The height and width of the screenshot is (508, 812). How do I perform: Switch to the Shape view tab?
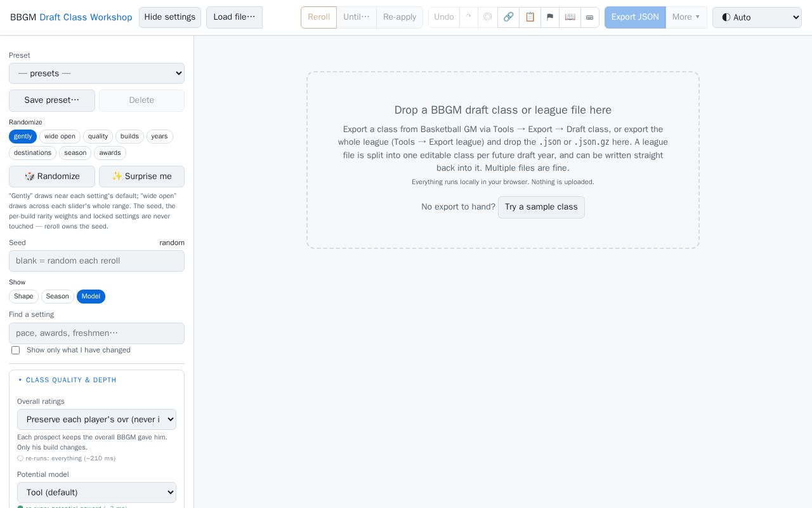click(x=23, y=297)
